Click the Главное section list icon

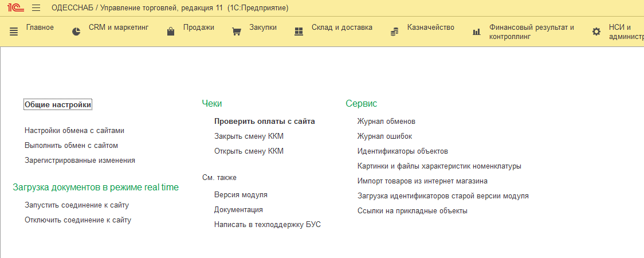click(x=14, y=32)
